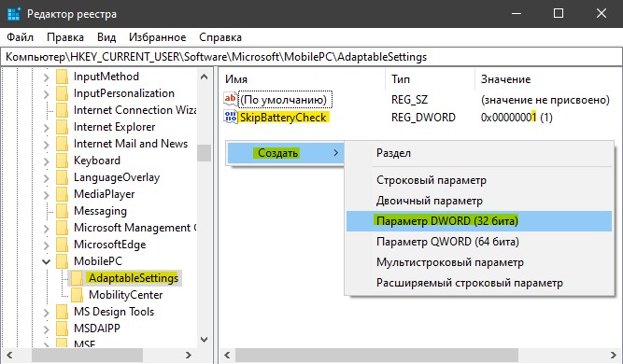Screen dimensions: 623x364
Task: Choose Расширяемый строковый параметр
Action: pyautogui.click(x=479, y=283)
